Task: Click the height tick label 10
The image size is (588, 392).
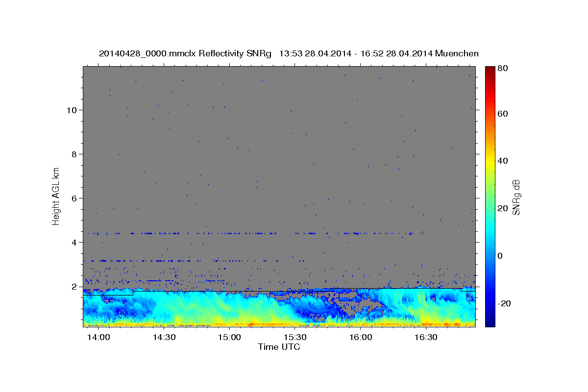Action: click(x=72, y=110)
